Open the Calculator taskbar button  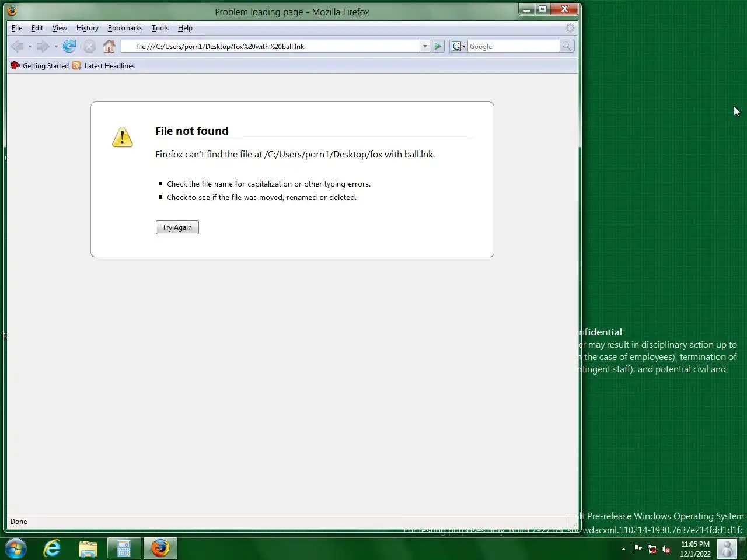pos(124,548)
